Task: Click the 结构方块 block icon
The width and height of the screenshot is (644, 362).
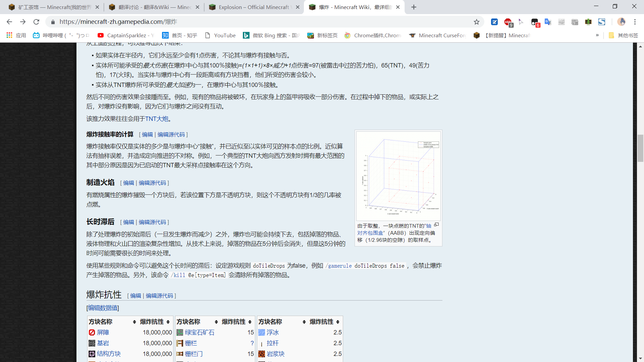Action: tap(92, 354)
